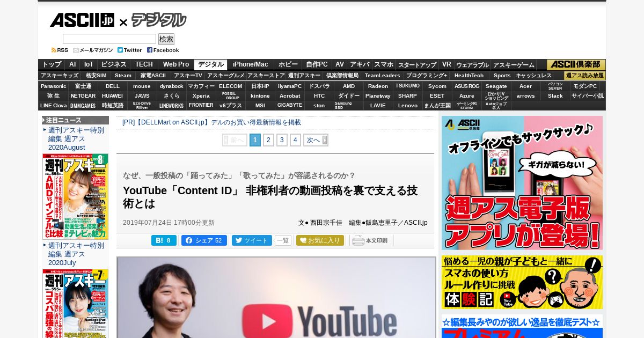Open the GIGABYTE brand link

pos(290,105)
